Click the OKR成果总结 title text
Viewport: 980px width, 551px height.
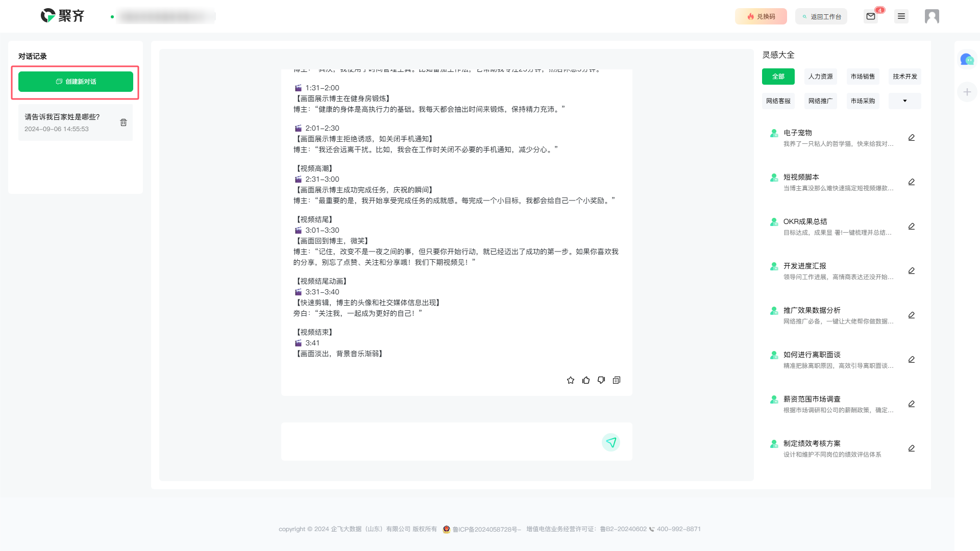805,221
